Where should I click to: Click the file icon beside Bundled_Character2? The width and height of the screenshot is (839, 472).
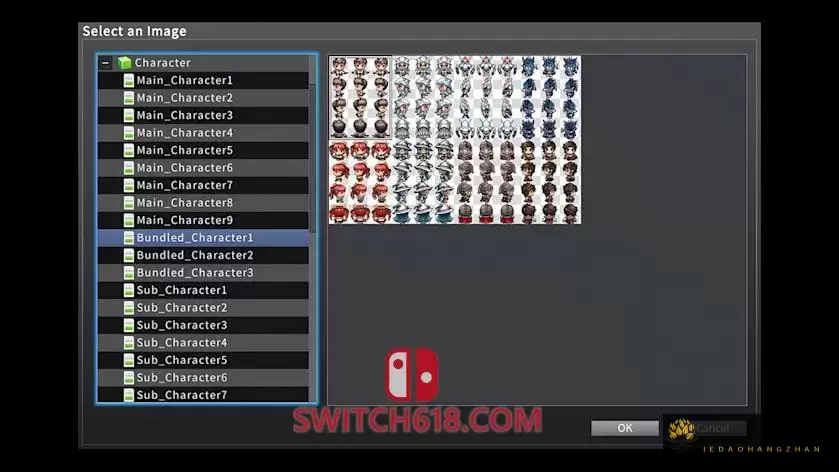tap(128, 255)
